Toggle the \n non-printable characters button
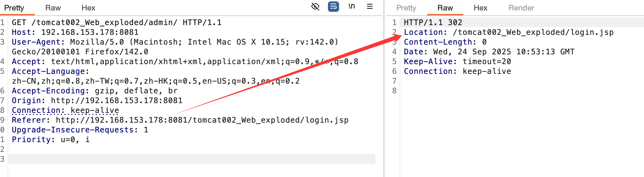Image resolution: width=644 pixels, height=177 pixels. (352, 7)
